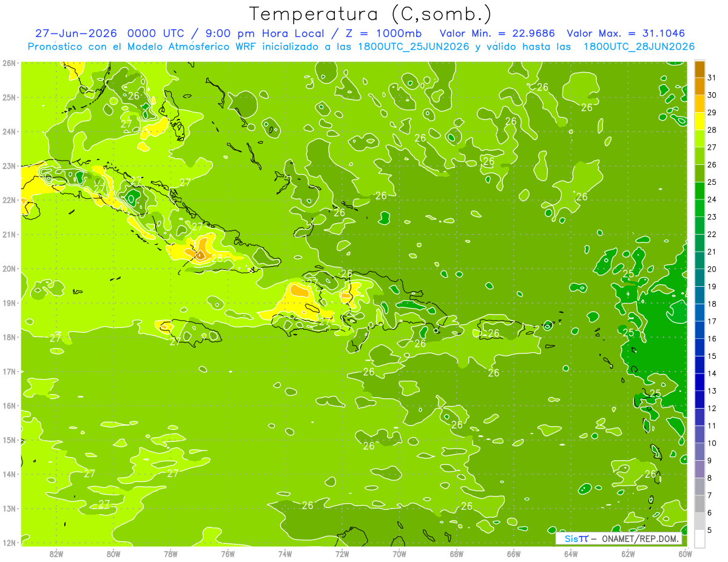Pick the yellow swatch between 28 and 29
Screen dimensions: 728x562
[699, 121]
